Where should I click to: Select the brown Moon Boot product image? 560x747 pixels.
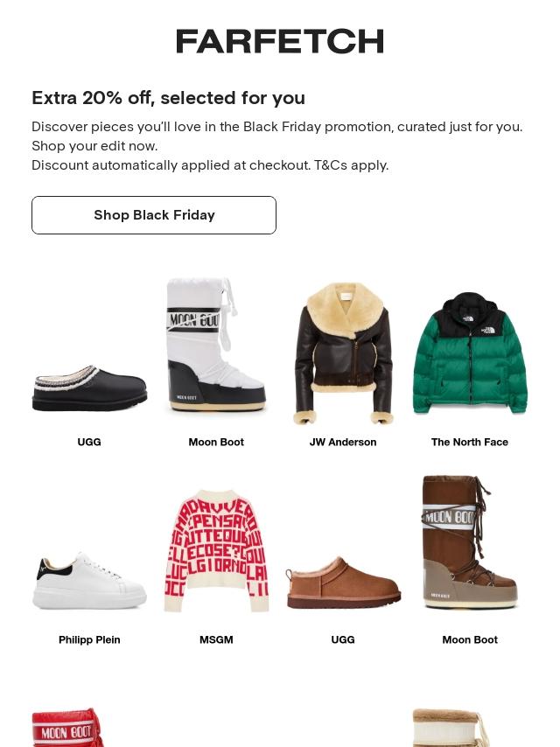point(470,542)
